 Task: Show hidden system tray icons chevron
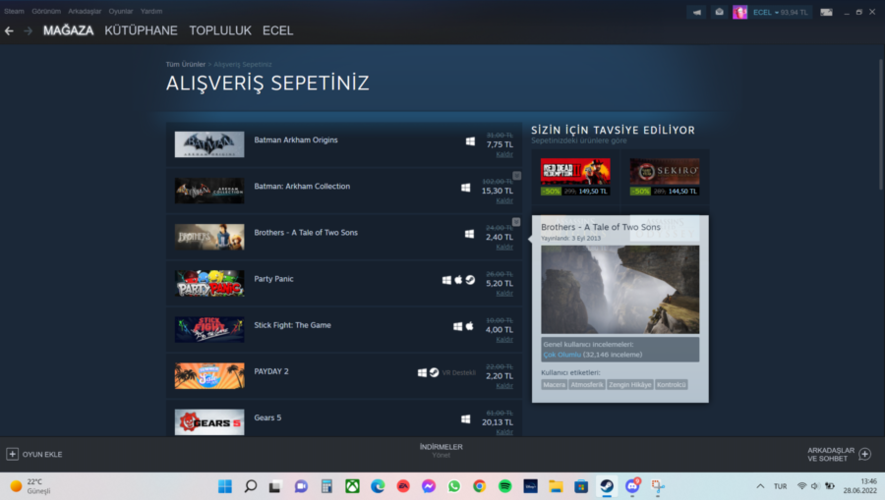click(760, 486)
